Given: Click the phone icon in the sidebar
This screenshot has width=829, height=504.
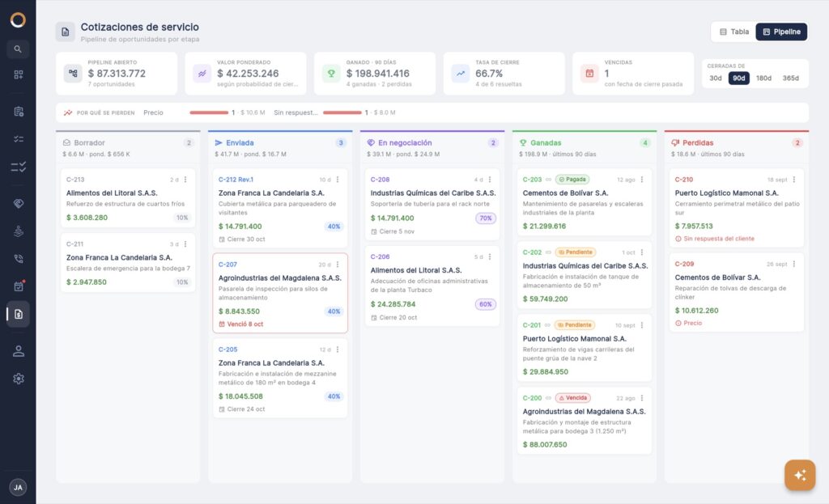Looking at the screenshot, I should coord(18,258).
